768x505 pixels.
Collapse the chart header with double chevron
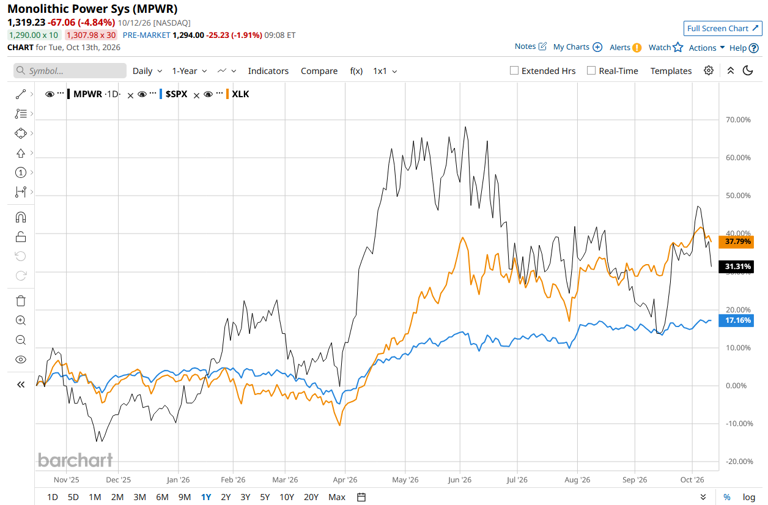[x=730, y=71]
